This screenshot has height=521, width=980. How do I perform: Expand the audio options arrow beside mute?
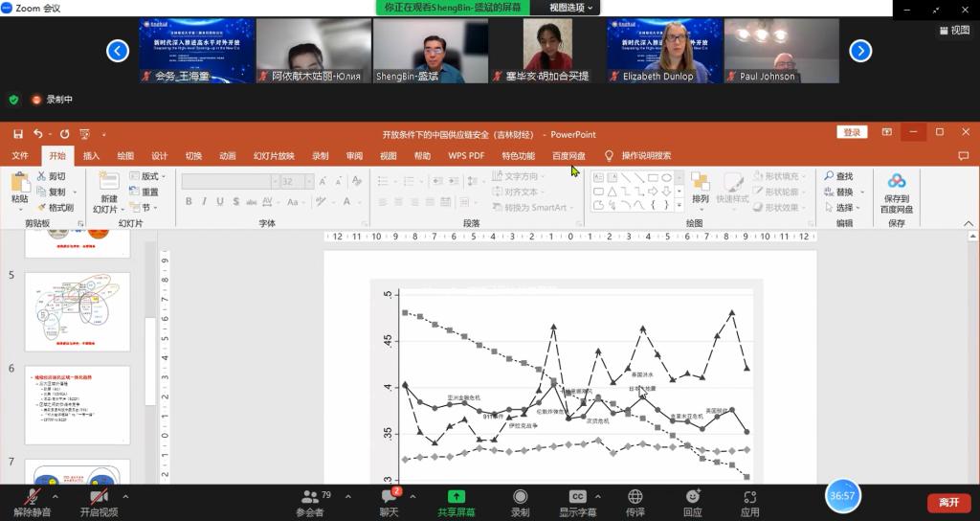point(55,497)
